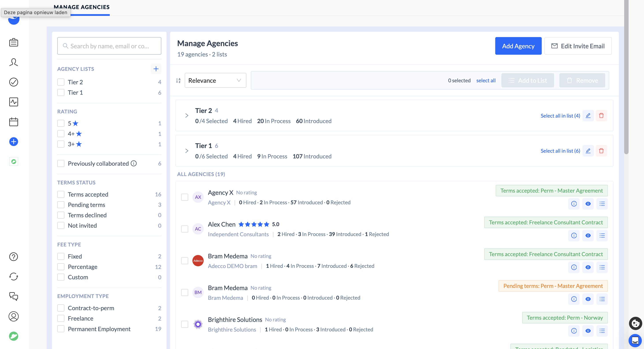Check the Tier 2 agency list filter
The height and width of the screenshot is (349, 644).
pos(61,82)
